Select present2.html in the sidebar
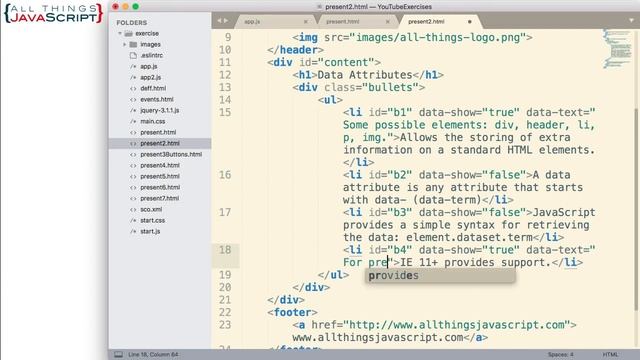640x360 pixels. 160,144
